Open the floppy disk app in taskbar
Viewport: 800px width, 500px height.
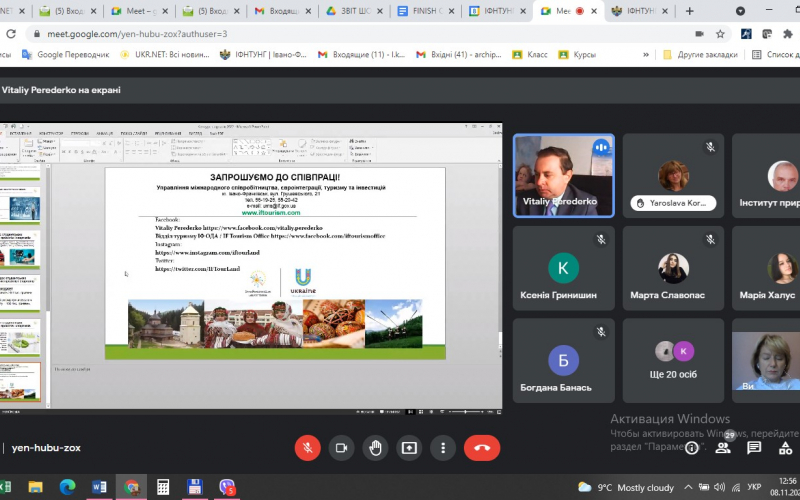(x=194, y=487)
